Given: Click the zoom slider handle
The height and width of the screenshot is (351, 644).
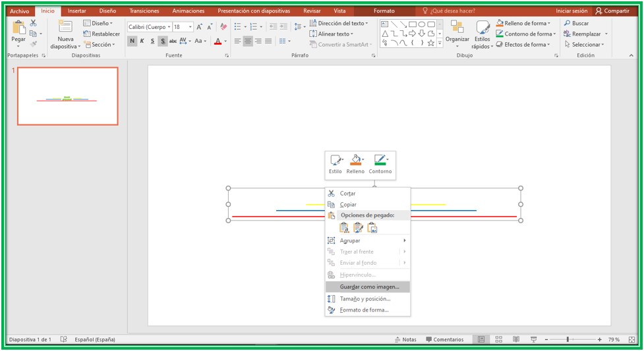Looking at the screenshot, I should pyautogui.click(x=568, y=340).
